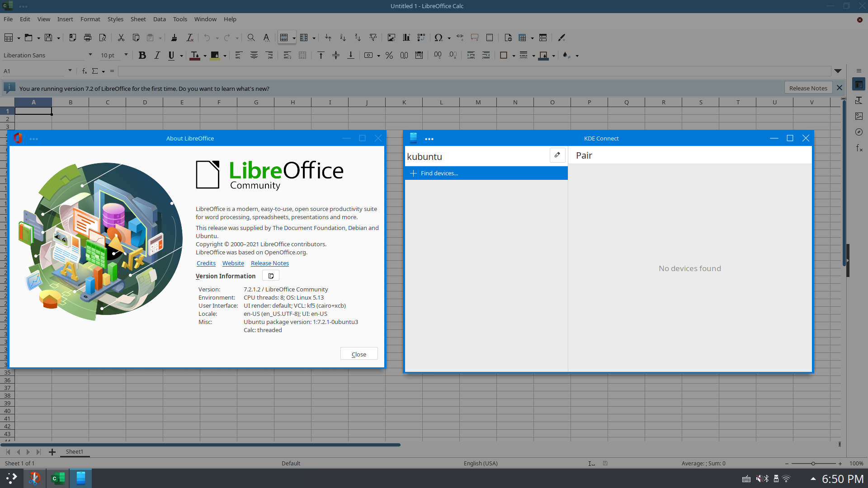Open the Format menu

pos(90,19)
